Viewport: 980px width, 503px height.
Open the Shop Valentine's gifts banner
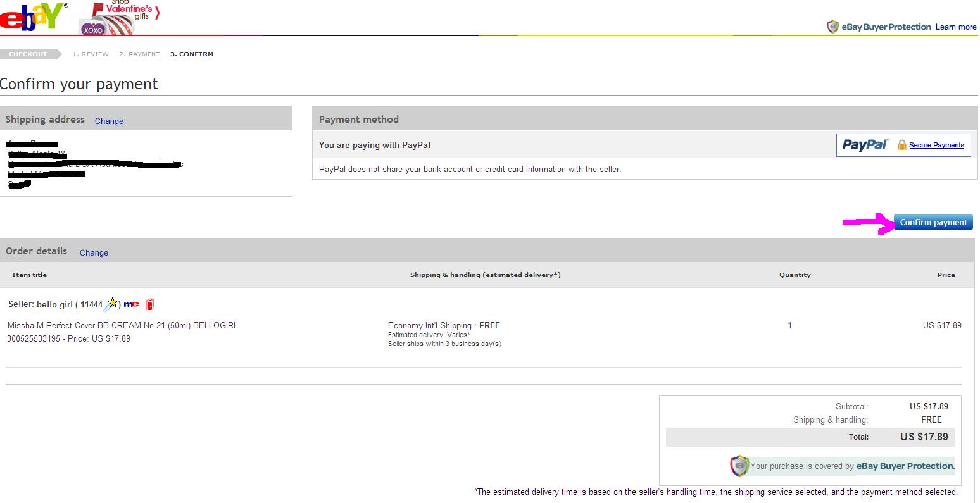118,18
